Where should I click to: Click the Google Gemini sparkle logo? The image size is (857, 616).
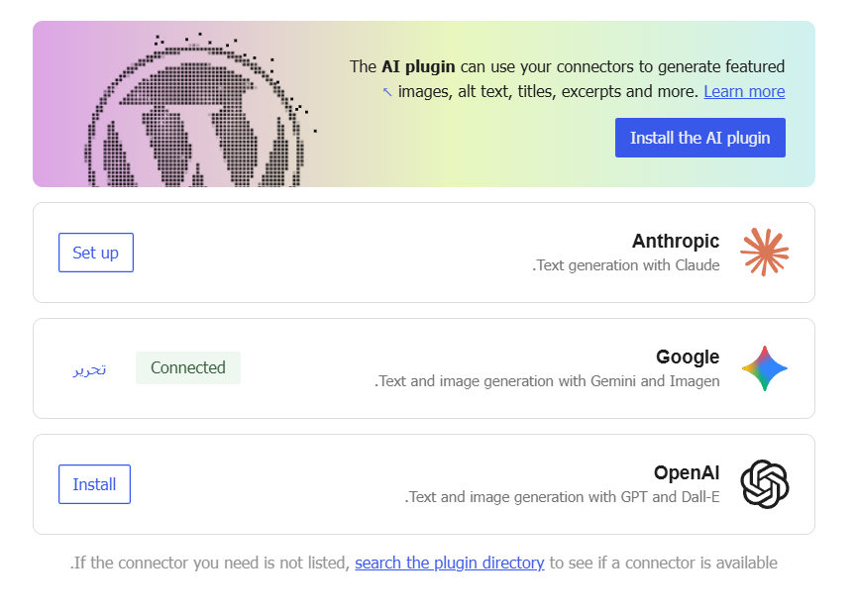coord(764,368)
